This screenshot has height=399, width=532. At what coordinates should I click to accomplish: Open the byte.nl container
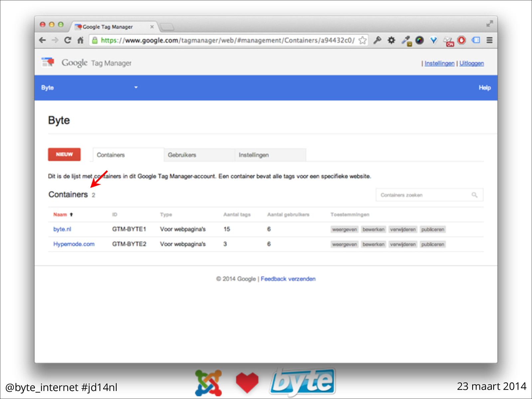coord(62,229)
